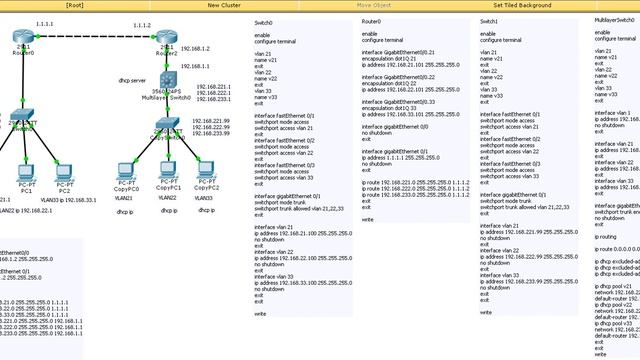Screen dimensions: 640x360
Task: Click the 192.168.1.1 address label
Action: pyautogui.click(x=195, y=66)
